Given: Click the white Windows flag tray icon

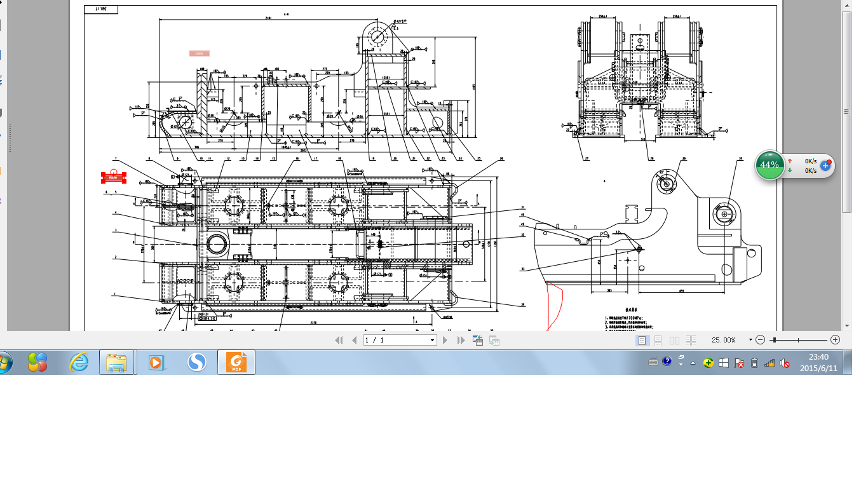Looking at the screenshot, I should (x=724, y=363).
